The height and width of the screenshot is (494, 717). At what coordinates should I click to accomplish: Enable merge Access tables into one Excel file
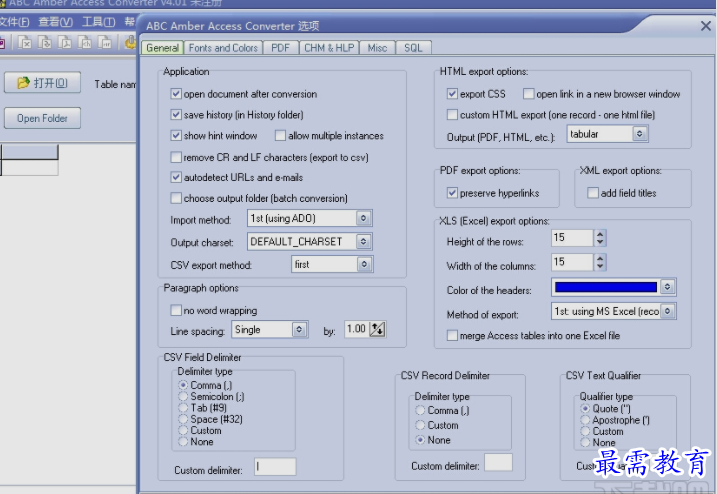452,335
